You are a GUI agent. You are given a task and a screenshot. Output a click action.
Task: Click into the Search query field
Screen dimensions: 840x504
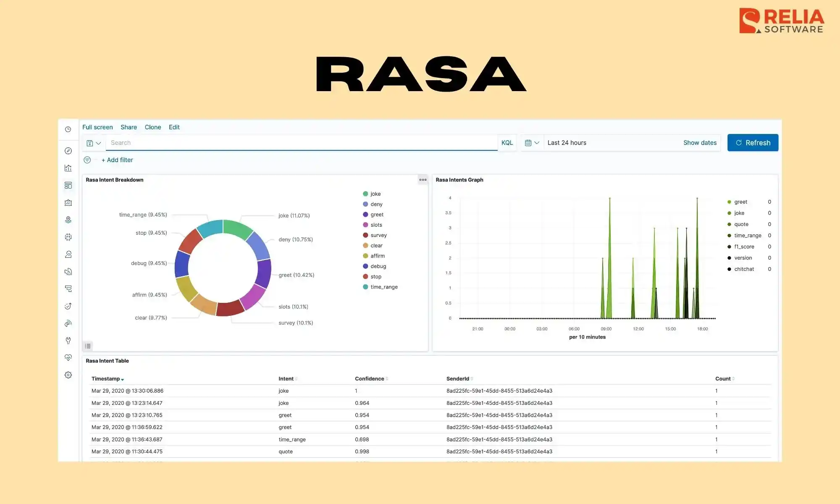(301, 143)
